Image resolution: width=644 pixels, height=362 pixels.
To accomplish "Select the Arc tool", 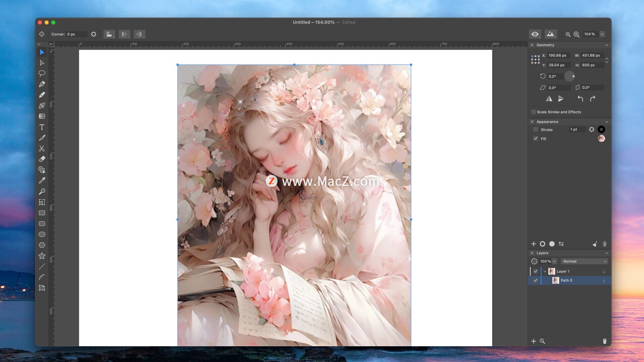I will 42,277.
